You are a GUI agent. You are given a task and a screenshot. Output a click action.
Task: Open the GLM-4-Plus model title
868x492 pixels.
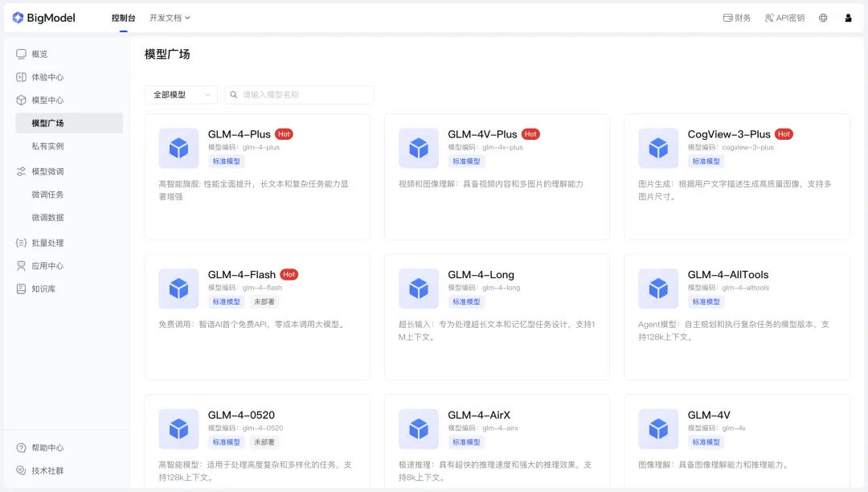[240, 134]
